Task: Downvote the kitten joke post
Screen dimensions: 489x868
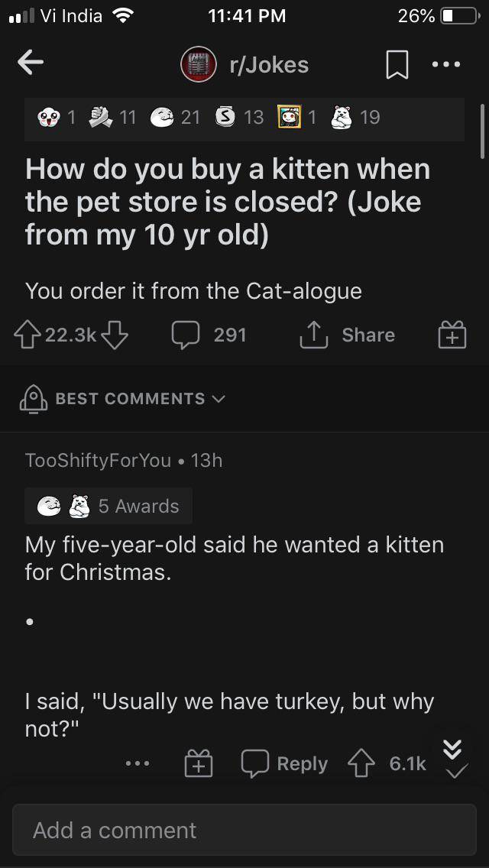Action: pyautogui.click(x=114, y=335)
